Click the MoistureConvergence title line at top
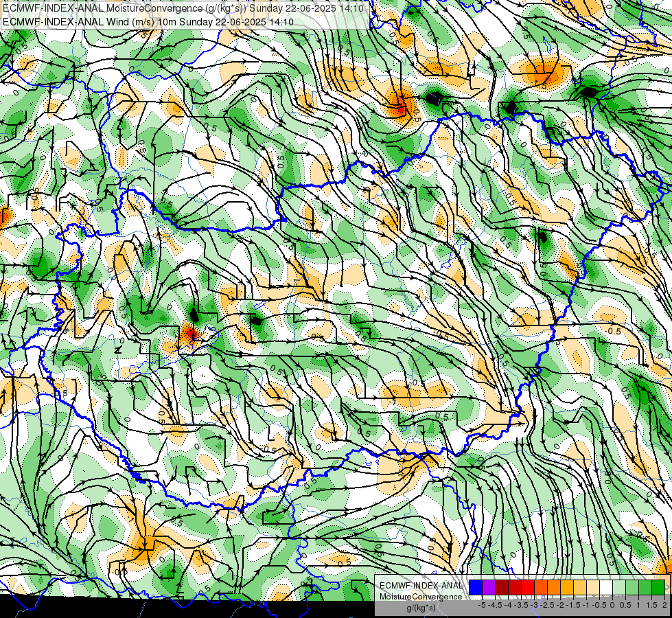Image resolution: width=672 pixels, height=618 pixels. [x=183, y=8]
